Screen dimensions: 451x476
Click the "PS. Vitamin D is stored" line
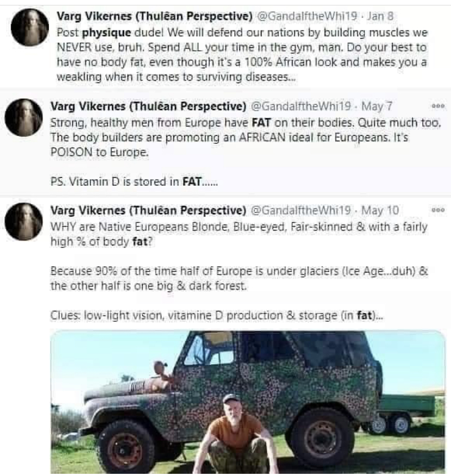[x=134, y=182]
